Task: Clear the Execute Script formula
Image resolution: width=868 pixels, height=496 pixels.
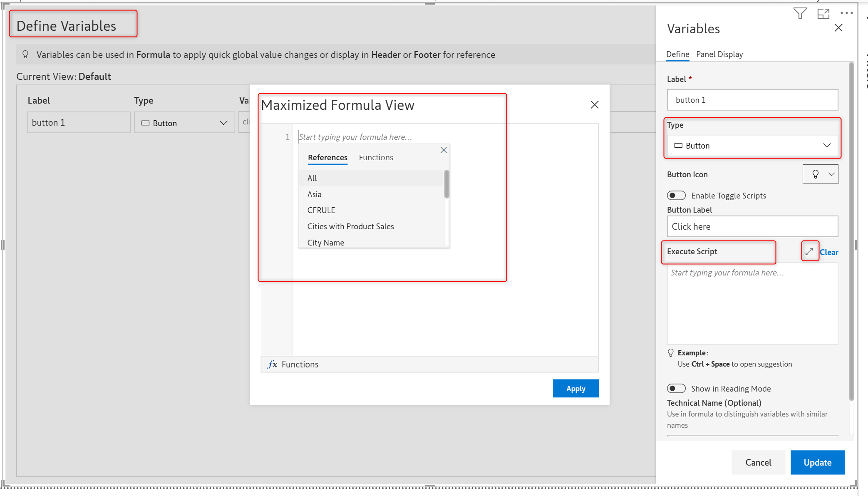Action: pos(828,252)
